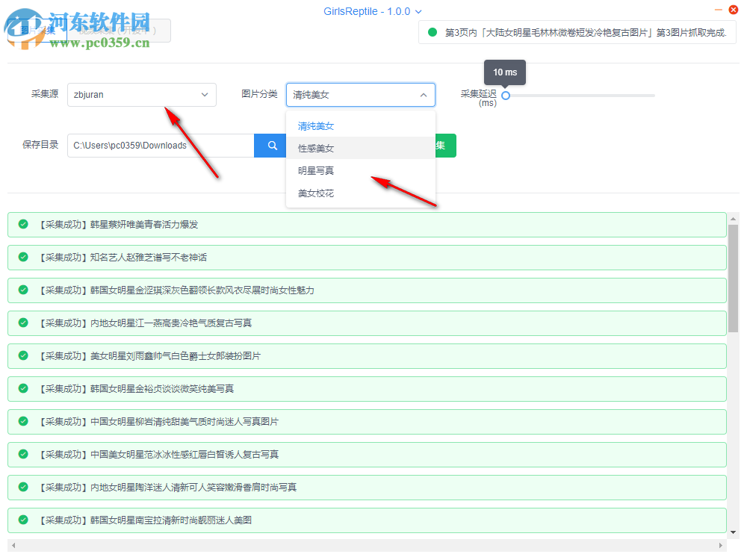Choose 明星写真 category option

tap(361, 170)
